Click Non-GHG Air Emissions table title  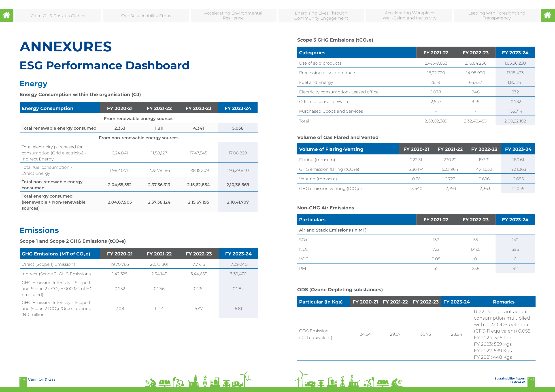[x=326, y=208]
